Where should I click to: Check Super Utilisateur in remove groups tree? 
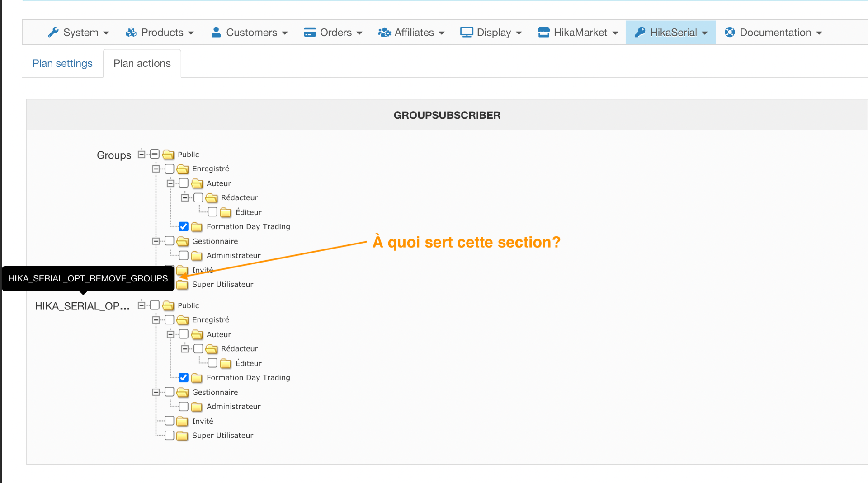(x=170, y=435)
